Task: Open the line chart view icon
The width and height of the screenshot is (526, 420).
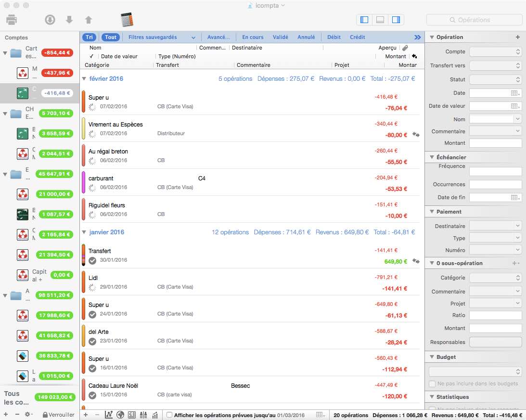Action: [109, 415]
